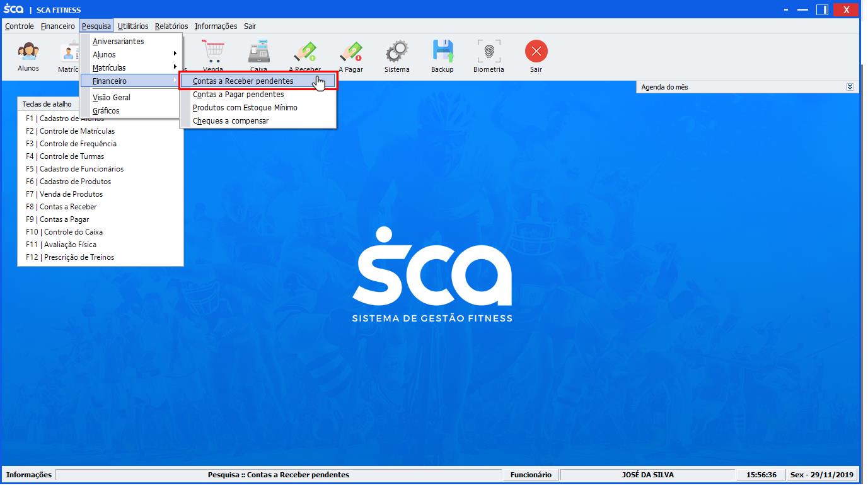Click F3 | Controle de Frequência shortcut

71,144
